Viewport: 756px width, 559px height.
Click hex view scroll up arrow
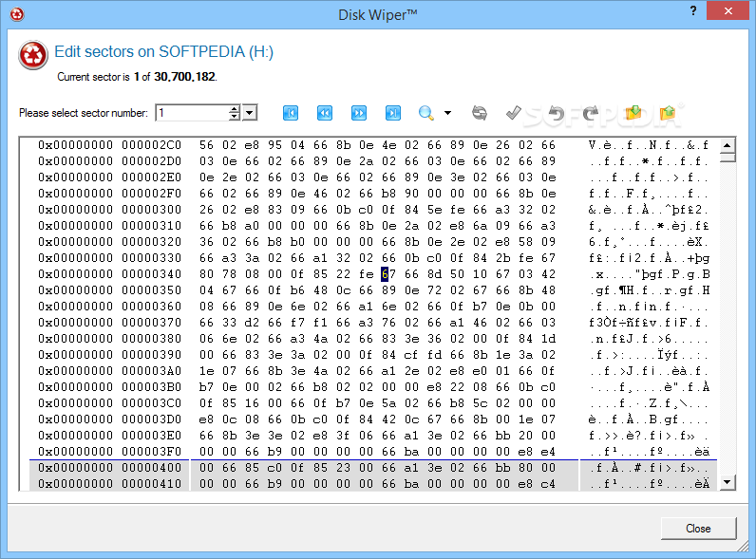tap(728, 145)
